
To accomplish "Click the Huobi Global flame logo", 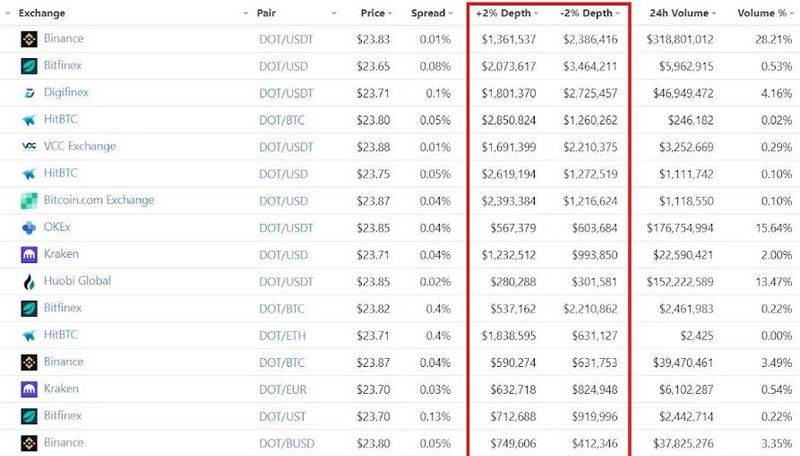I will 29,282.
